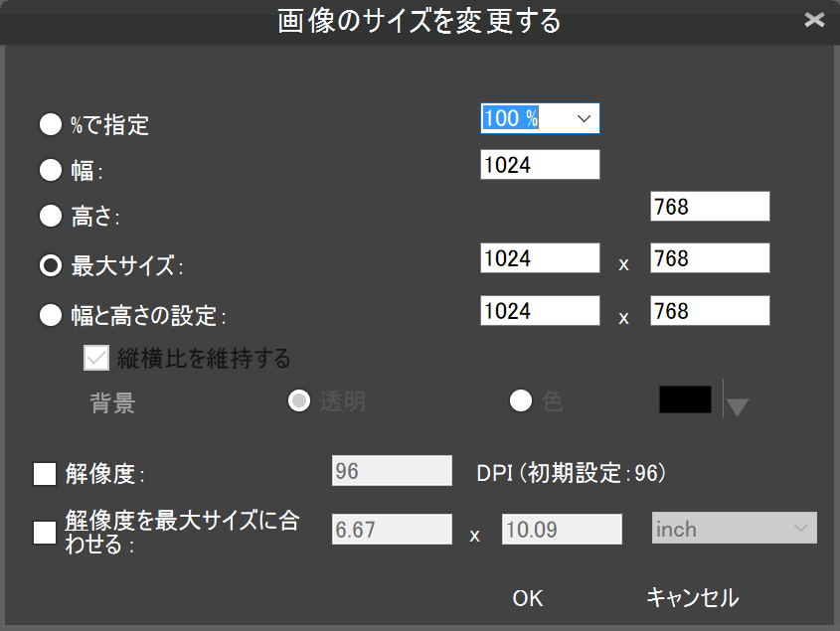Image resolution: width=840 pixels, height=631 pixels.
Task: Open the 100 % percentage dropdown arrow
Action: pos(584,118)
